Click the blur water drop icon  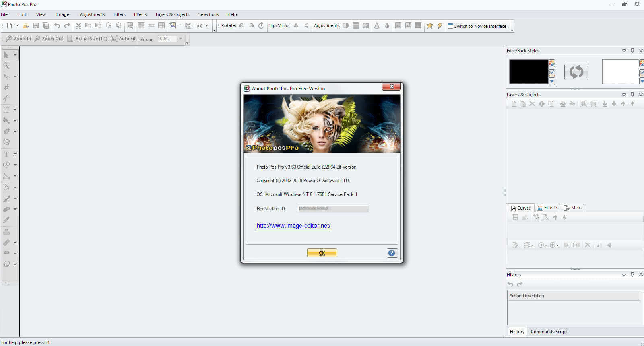click(x=387, y=25)
